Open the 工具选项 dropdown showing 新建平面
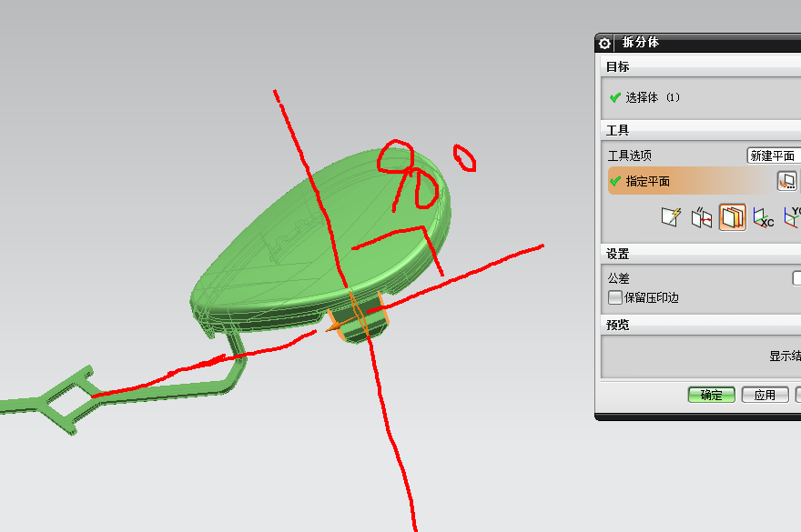The height and width of the screenshot is (532, 801). [x=773, y=156]
